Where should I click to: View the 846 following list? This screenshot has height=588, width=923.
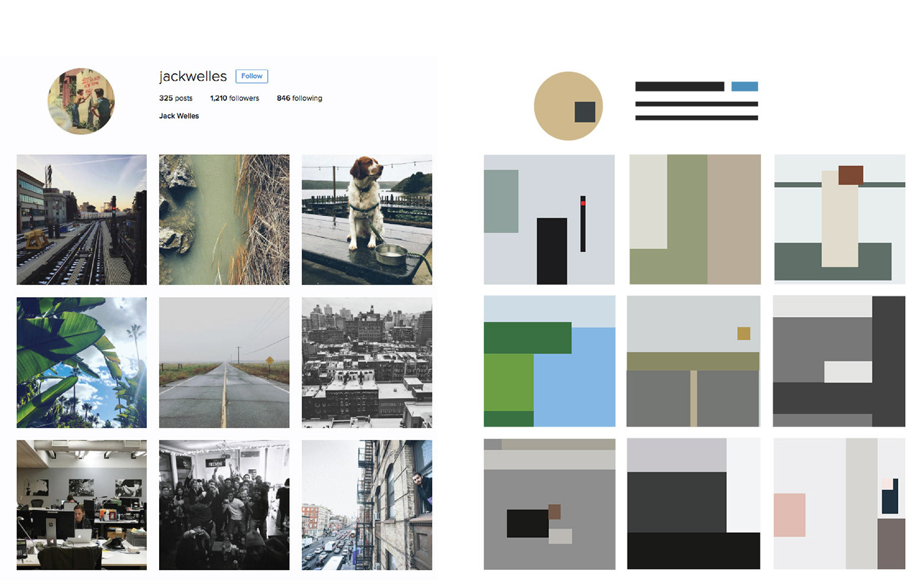(299, 98)
